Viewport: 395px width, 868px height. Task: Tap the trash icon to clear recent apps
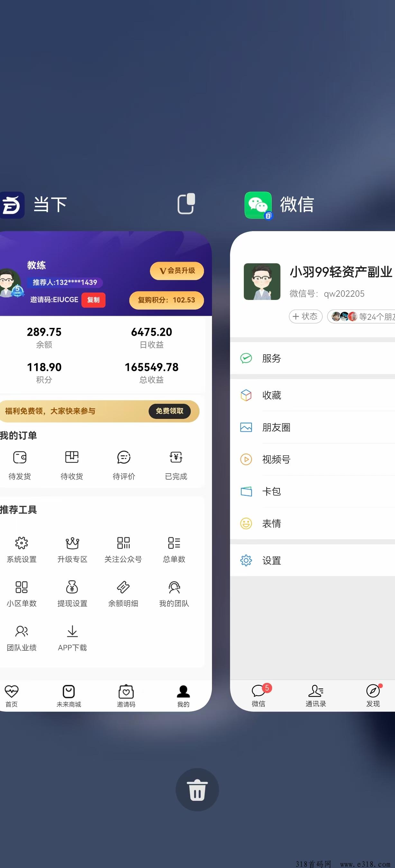click(197, 790)
